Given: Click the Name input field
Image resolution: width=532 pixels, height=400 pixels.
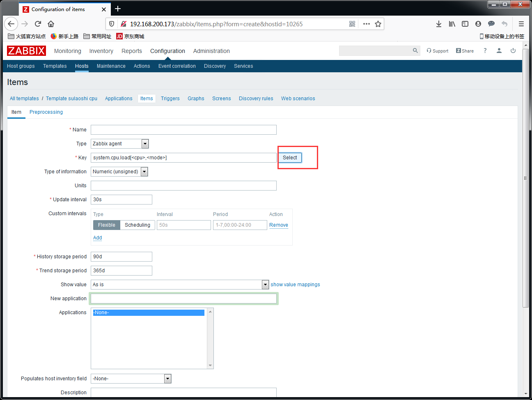Looking at the screenshot, I should [183, 130].
